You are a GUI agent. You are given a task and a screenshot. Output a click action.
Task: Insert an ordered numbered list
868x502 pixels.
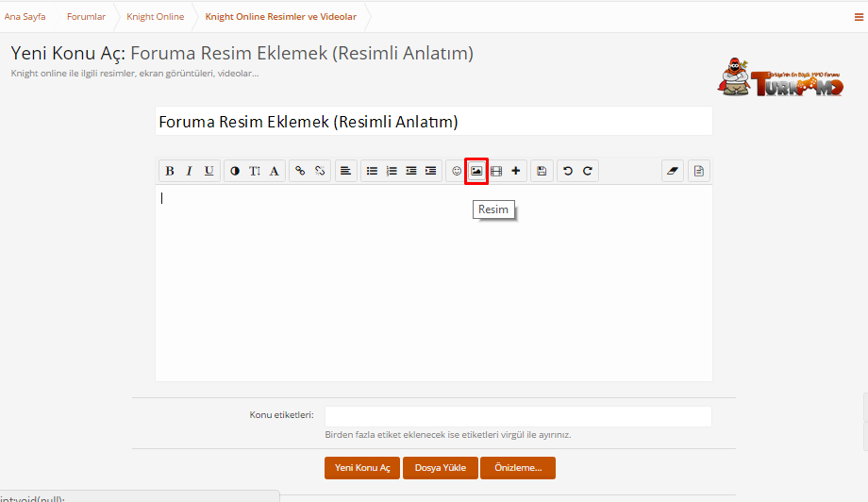point(392,171)
